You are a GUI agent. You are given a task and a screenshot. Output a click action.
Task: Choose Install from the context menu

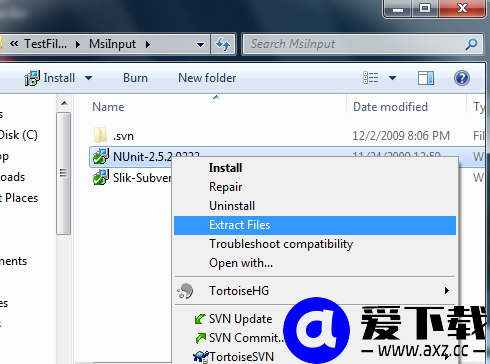point(315,168)
